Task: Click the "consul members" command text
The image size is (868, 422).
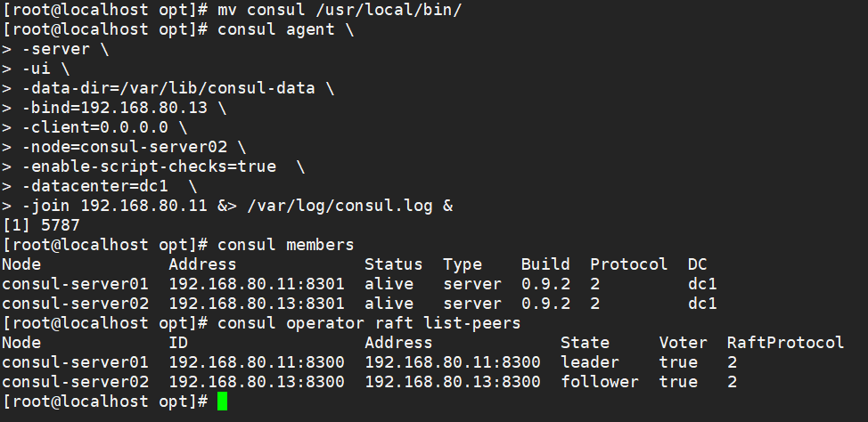Action: tap(285, 245)
